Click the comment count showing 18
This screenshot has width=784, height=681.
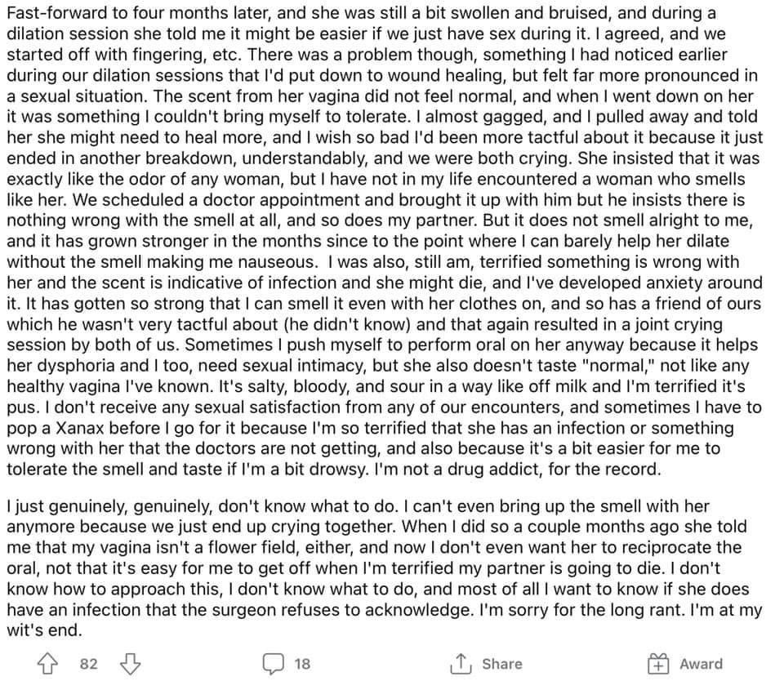pyautogui.click(x=302, y=664)
